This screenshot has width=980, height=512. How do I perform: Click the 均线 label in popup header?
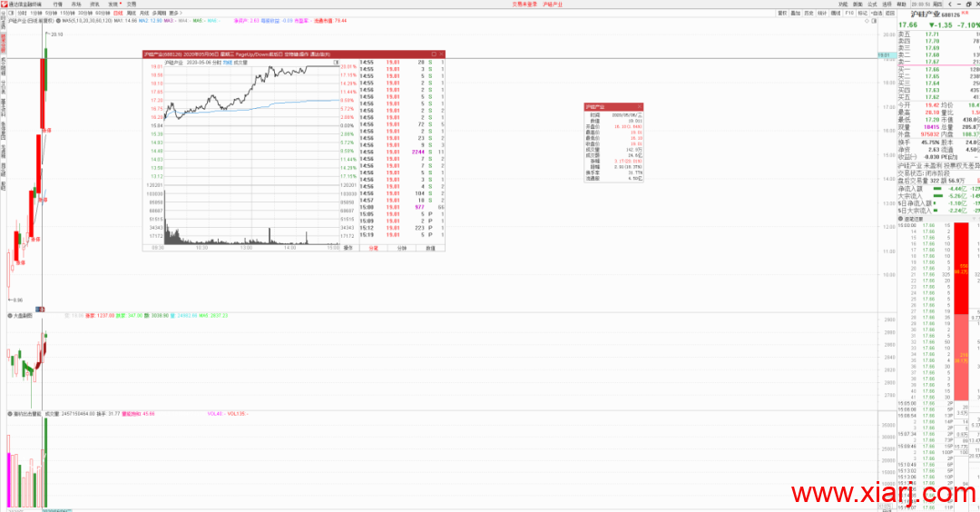pyautogui.click(x=228, y=63)
